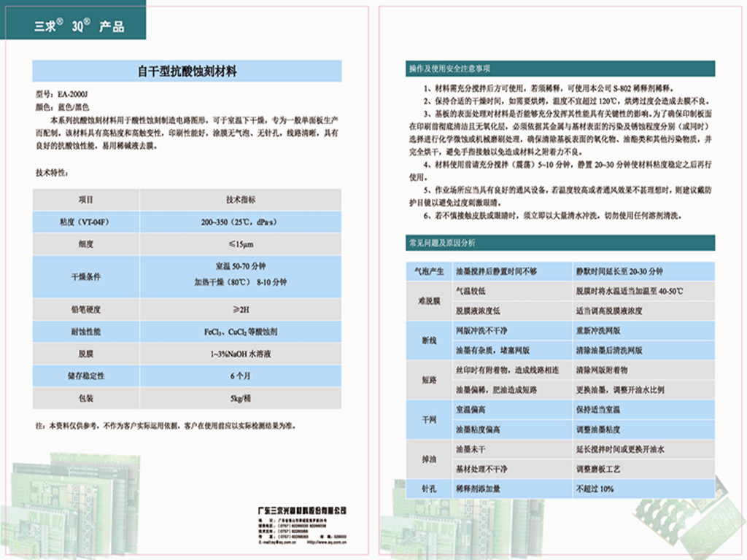747x560 pixels.
Task: Select the fix "适当调高脱膜液浓度"
Action: (x=609, y=311)
